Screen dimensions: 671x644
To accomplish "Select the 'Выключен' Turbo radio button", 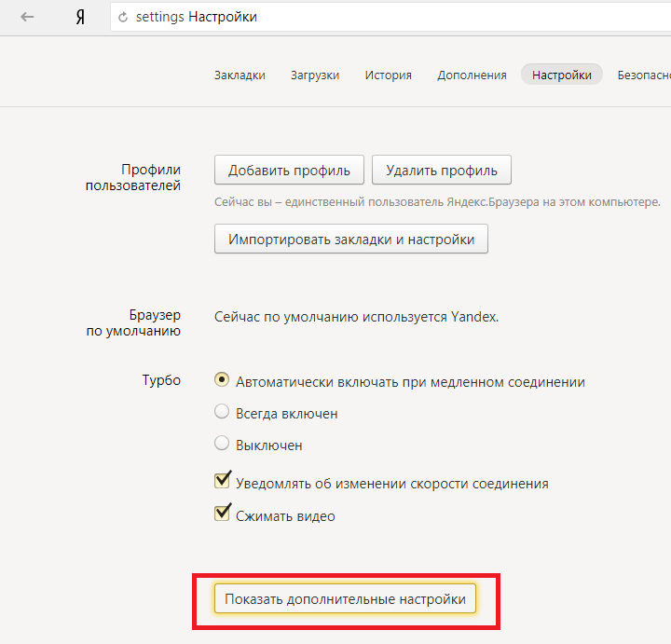I will (222, 444).
